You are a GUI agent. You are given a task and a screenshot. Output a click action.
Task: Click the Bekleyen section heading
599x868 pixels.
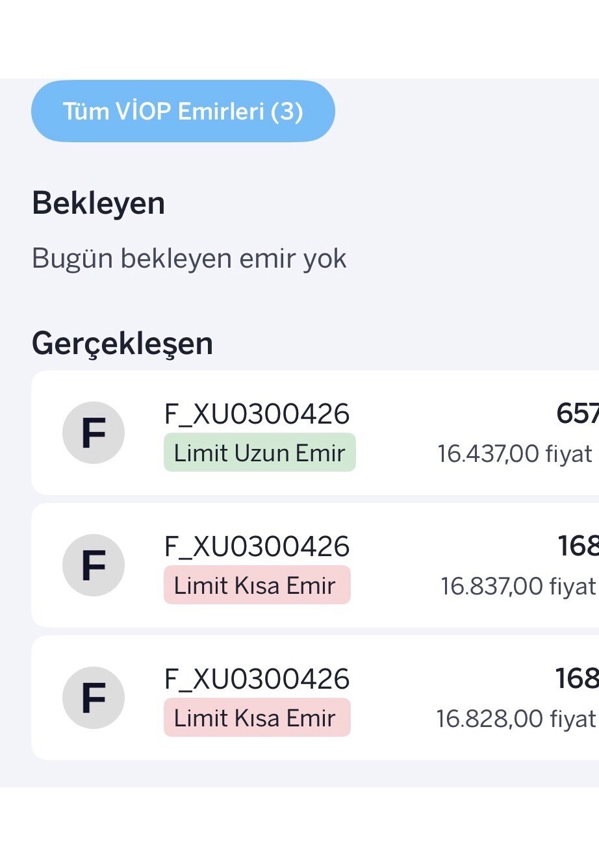coord(98,203)
